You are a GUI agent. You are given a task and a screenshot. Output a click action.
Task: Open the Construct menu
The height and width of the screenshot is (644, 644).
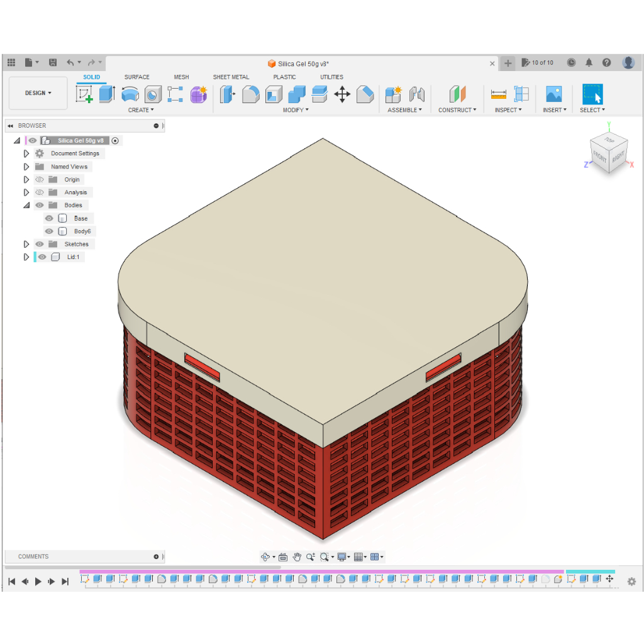457,110
